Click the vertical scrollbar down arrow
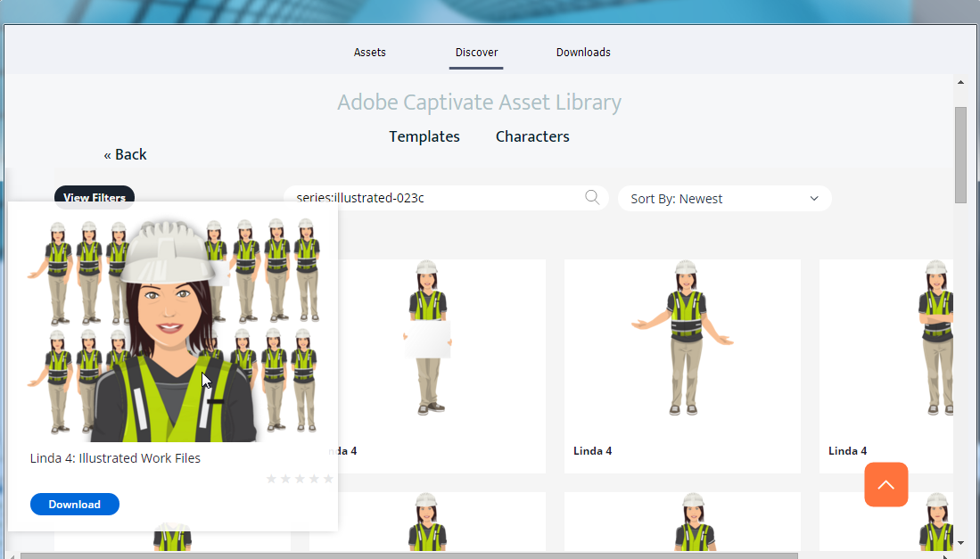Viewport: 980px width, 559px height. click(x=960, y=541)
